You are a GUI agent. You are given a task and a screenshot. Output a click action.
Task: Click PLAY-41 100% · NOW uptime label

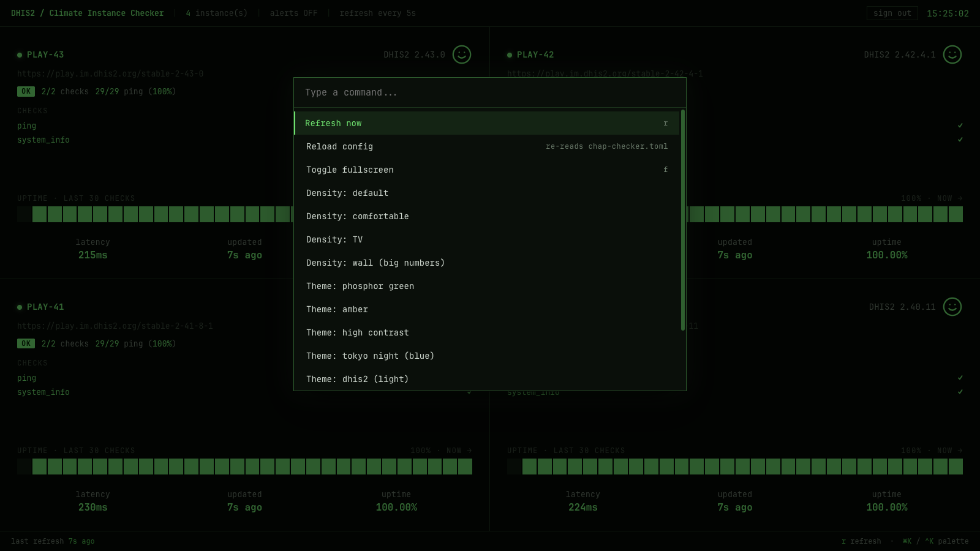point(442,451)
